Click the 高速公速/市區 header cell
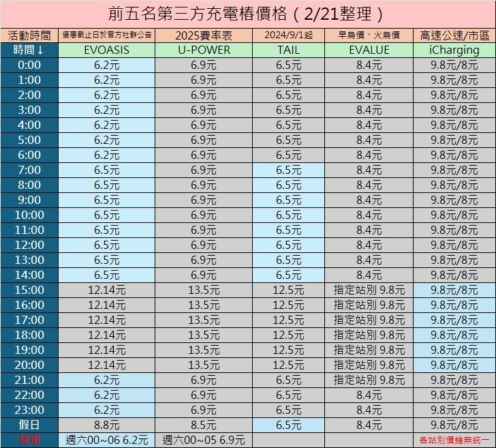Screen dimensions: 496x448 point(454,35)
